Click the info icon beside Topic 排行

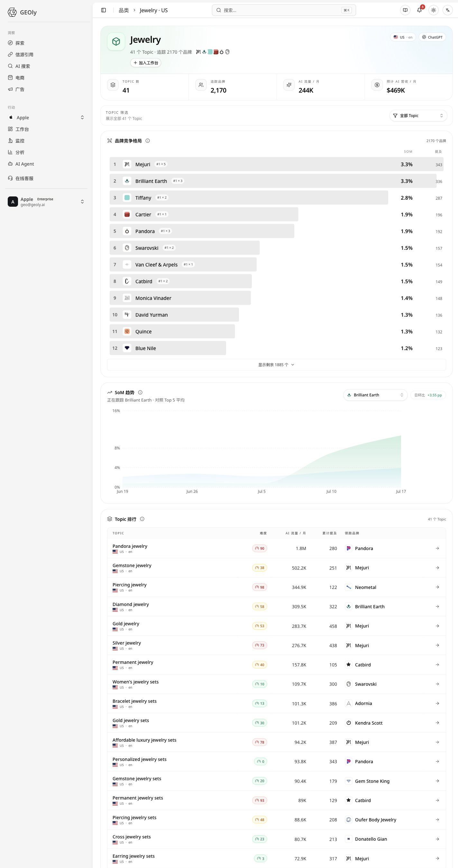point(142,519)
